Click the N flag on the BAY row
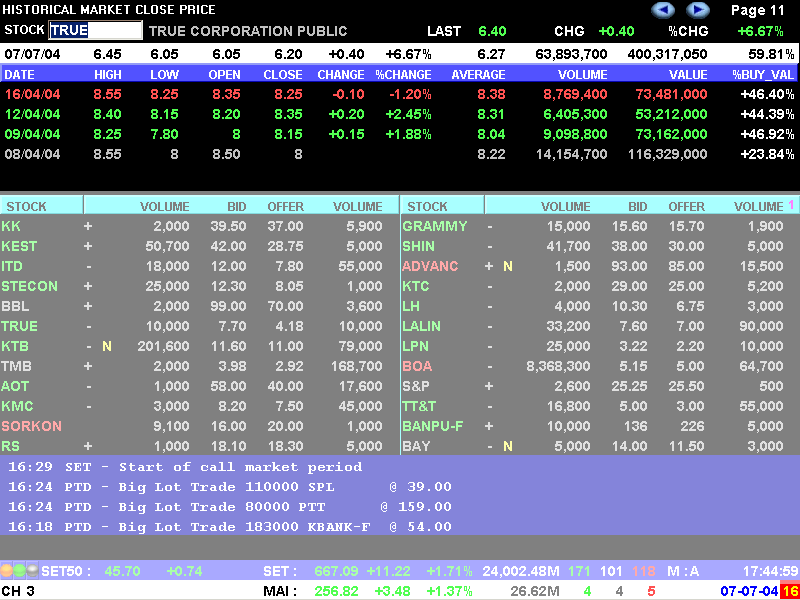This screenshot has width=800, height=600. tap(508, 446)
